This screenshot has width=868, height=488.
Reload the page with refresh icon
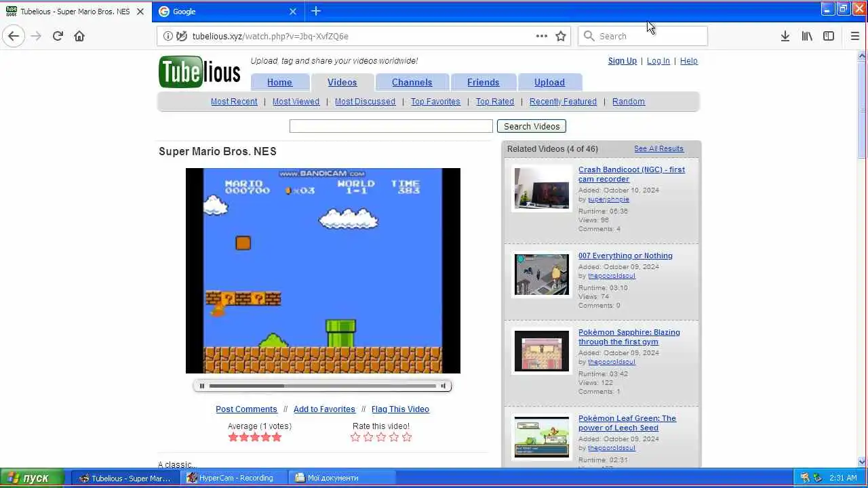point(58,36)
